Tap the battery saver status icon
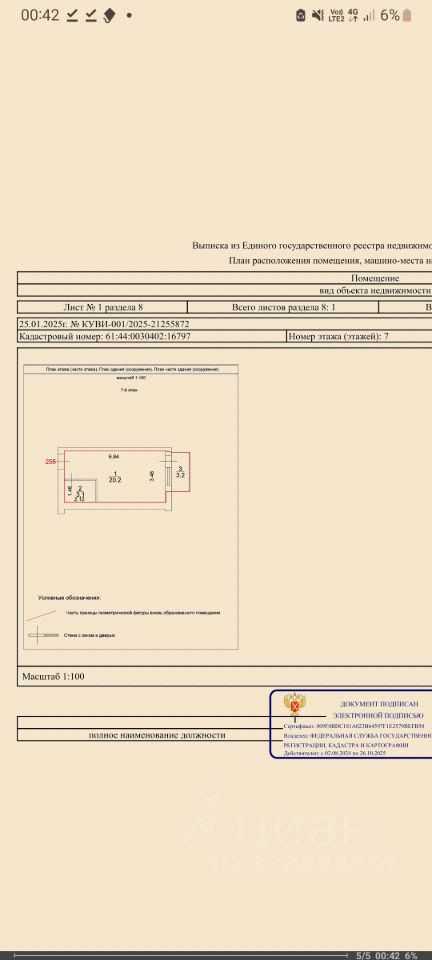Viewport: 432px width, 960px height. [300, 15]
